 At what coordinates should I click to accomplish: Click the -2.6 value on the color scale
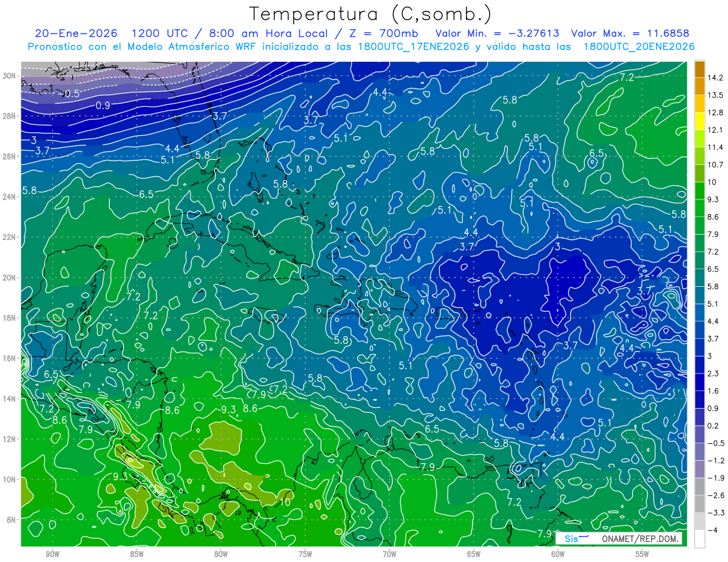[x=715, y=495]
